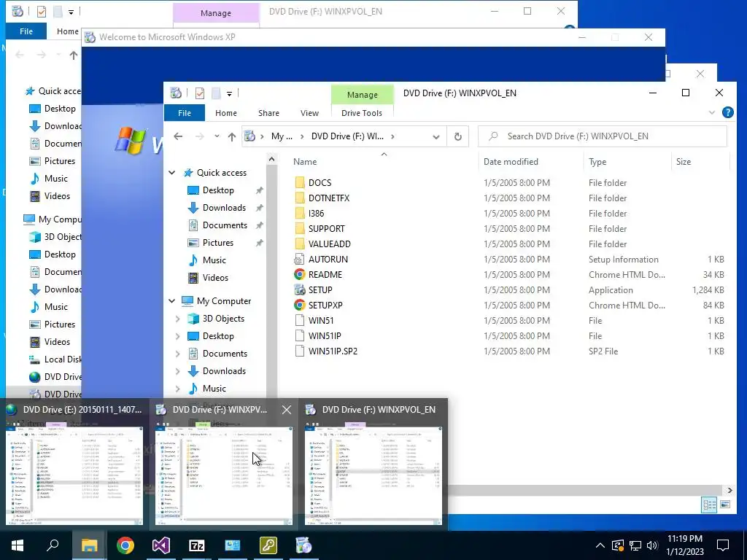Expand the ribbon chevron
The image size is (747, 560).
click(x=712, y=112)
